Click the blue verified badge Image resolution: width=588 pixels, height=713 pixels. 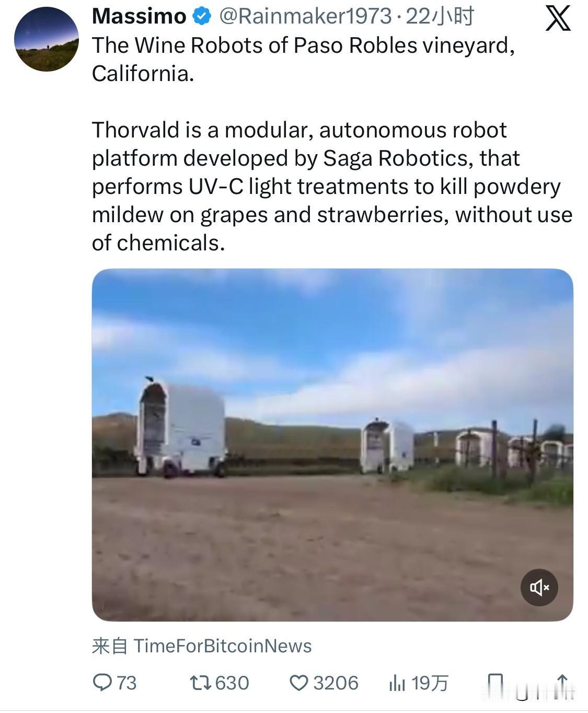coord(202,17)
